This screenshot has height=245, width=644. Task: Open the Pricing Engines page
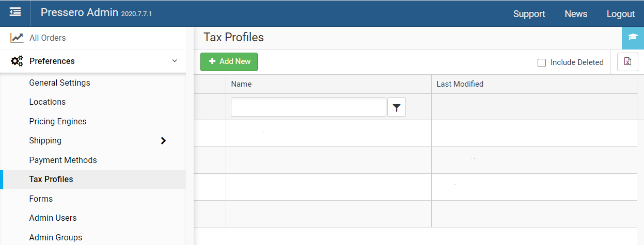click(58, 121)
